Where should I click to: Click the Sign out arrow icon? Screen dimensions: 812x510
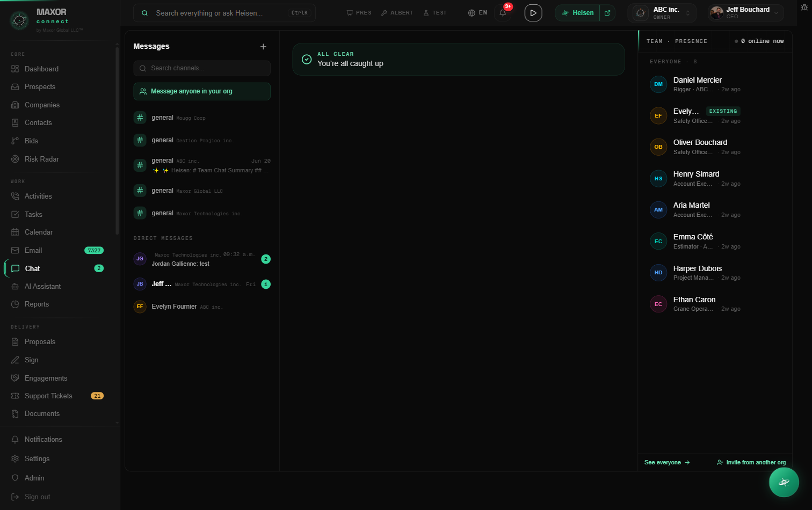(15, 497)
